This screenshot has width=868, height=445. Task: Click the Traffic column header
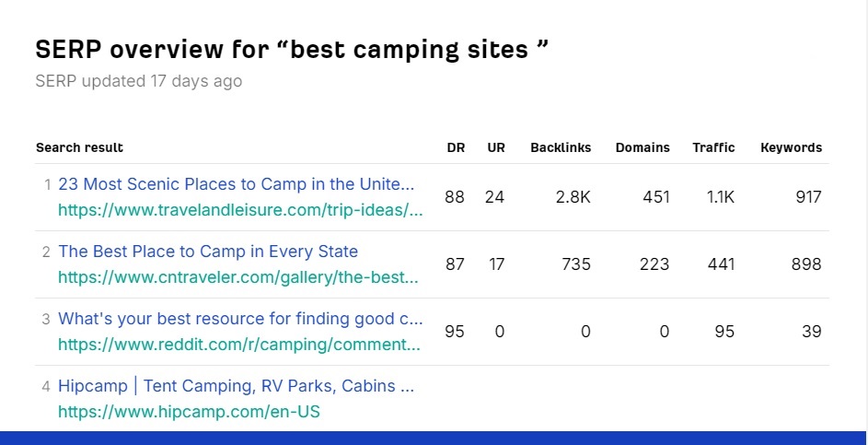click(x=713, y=148)
